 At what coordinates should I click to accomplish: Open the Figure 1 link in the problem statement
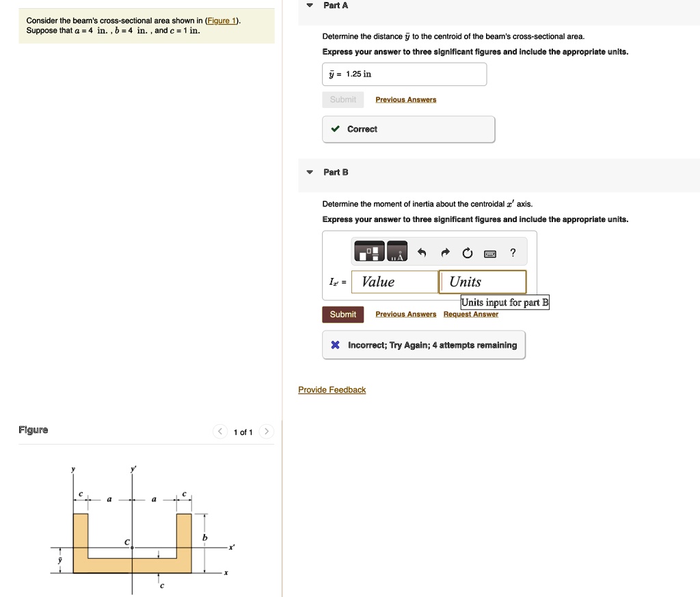click(x=220, y=19)
